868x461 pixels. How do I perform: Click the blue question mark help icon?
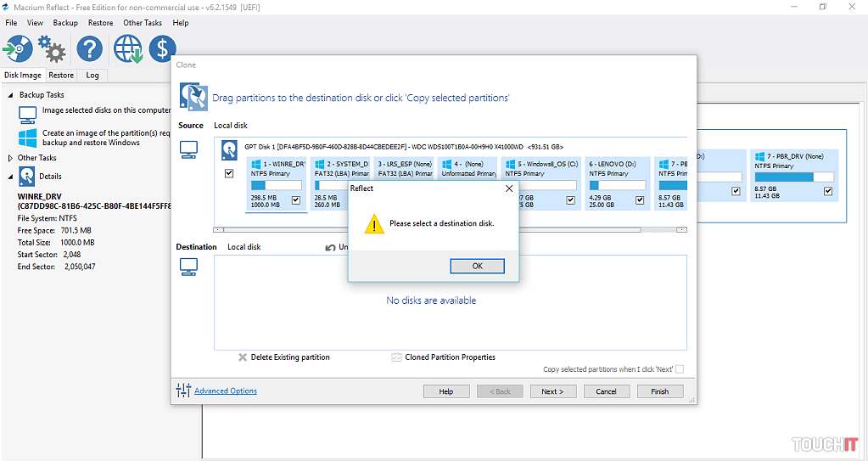tap(89, 49)
